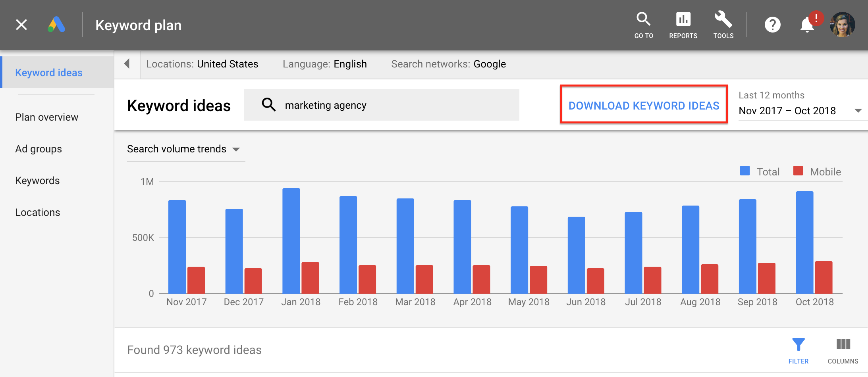
Task: Select Plan overview in the sidebar
Action: pyautogui.click(x=47, y=117)
